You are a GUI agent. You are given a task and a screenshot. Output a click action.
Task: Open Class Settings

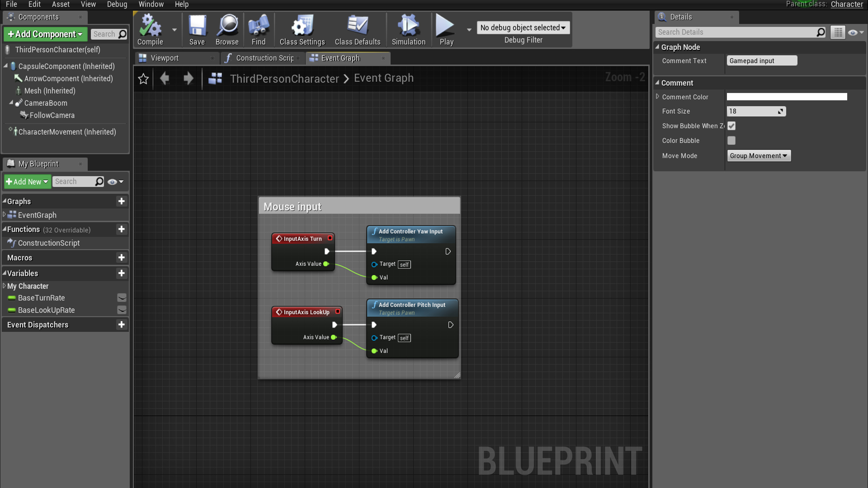point(302,29)
